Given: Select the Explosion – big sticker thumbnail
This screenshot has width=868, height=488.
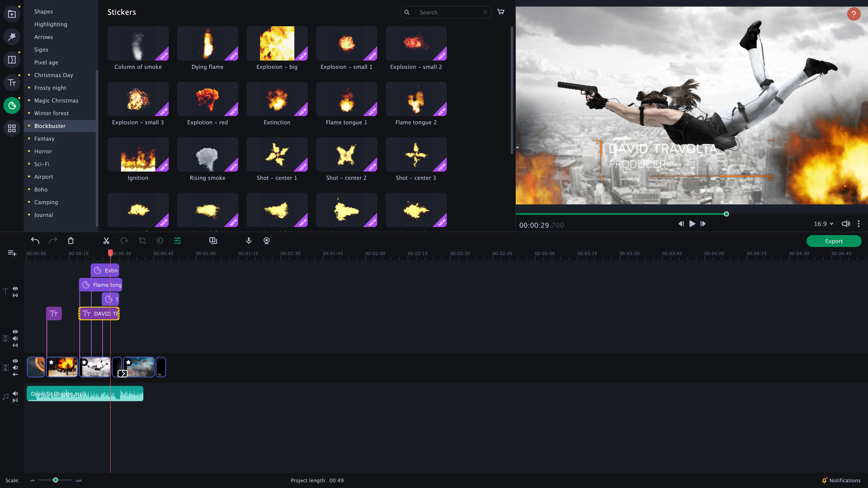Looking at the screenshot, I should pos(277,43).
